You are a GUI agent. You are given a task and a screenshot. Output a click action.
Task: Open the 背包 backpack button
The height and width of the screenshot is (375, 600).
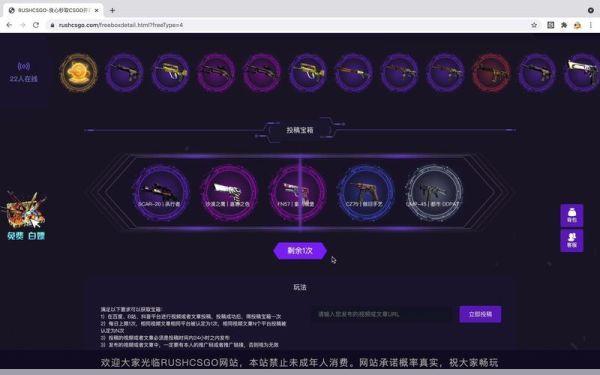click(x=572, y=215)
